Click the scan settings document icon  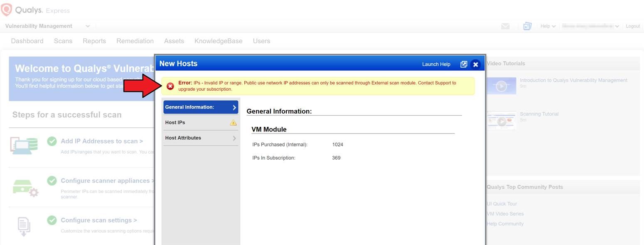tap(24, 226)
